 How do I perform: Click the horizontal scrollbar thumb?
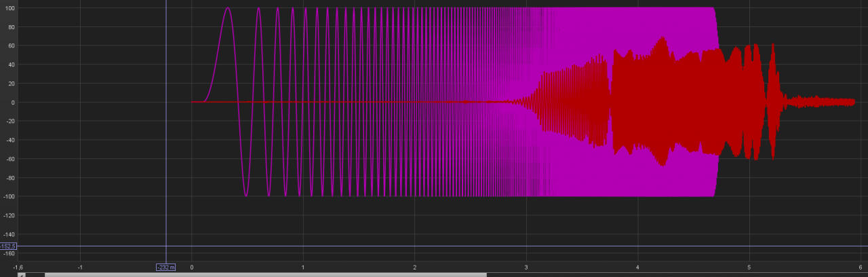pos(266,275)
